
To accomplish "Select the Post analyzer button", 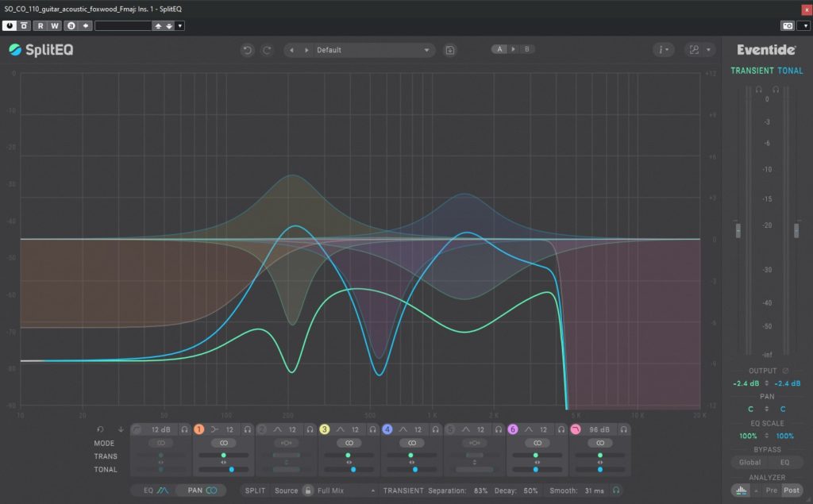I will (x=791, y=491).
